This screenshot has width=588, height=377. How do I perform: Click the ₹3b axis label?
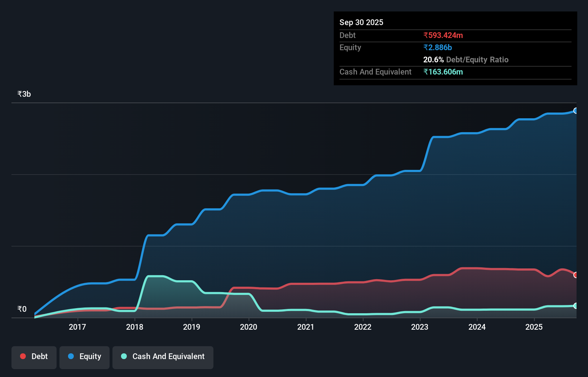click(24, 94)
